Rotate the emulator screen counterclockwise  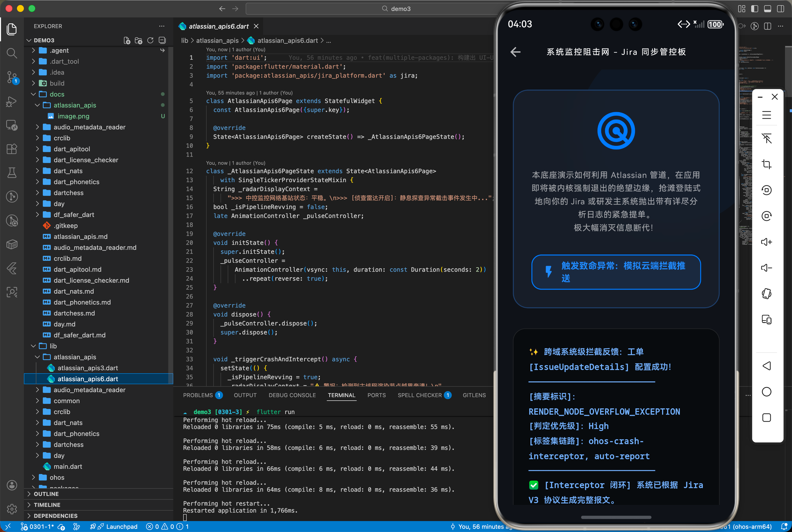(767, 190)
